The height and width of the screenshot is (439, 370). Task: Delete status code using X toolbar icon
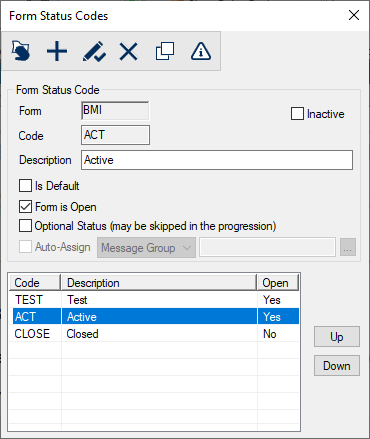[129, 51]
